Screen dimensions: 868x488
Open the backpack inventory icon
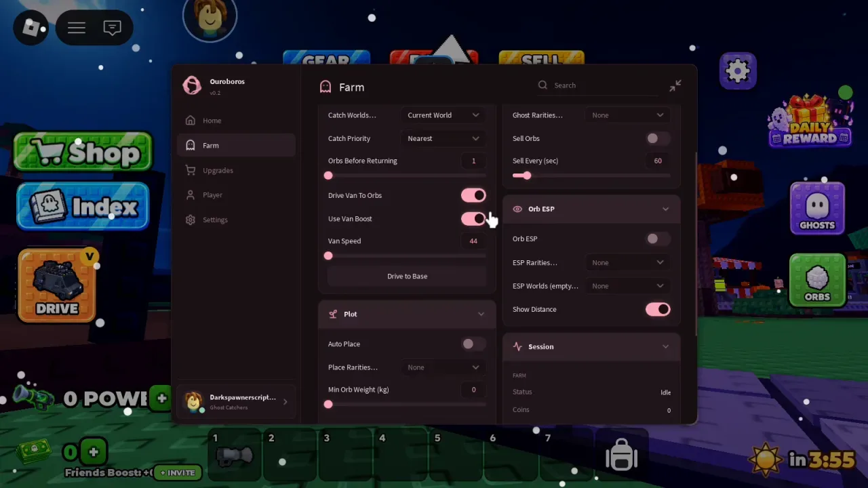point(621,453)
